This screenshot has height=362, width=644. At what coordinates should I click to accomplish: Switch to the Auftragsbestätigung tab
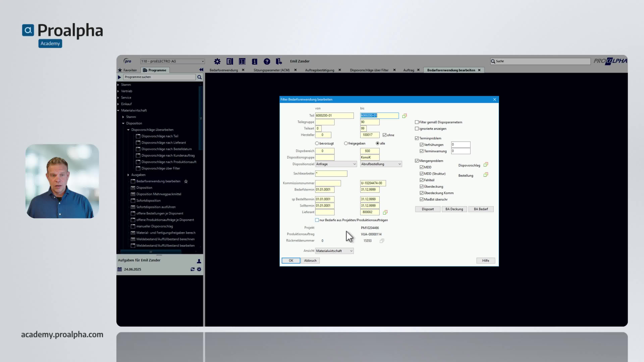point(319,70)
